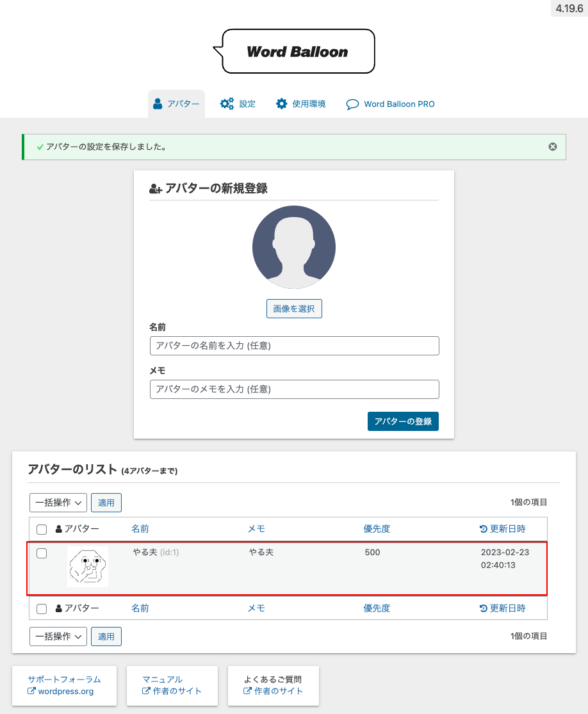This screenshot has height=714, width=588.
Task: Check the select-all checkbox in table footer
Action: pyautogui.click(x=42, y=609)
